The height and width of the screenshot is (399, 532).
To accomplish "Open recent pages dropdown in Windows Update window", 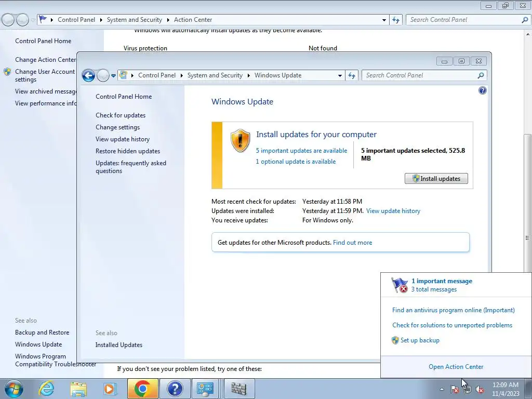I will (x=113, y=76).
